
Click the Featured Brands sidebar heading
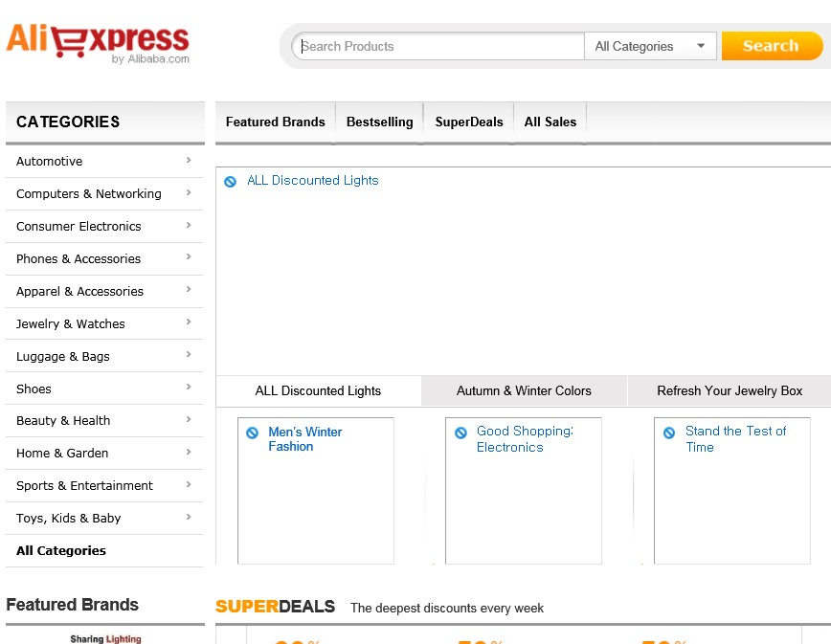[x=72, y=605]
